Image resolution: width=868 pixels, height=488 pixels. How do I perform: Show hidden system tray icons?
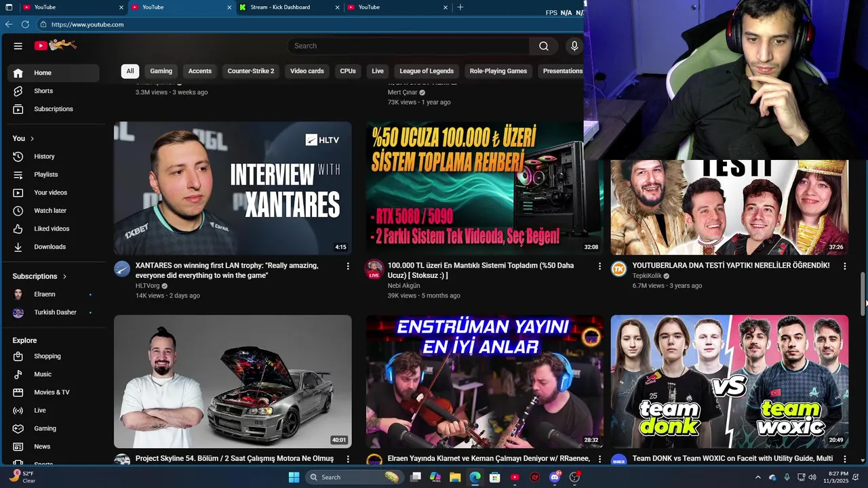(x=757, y=477)
